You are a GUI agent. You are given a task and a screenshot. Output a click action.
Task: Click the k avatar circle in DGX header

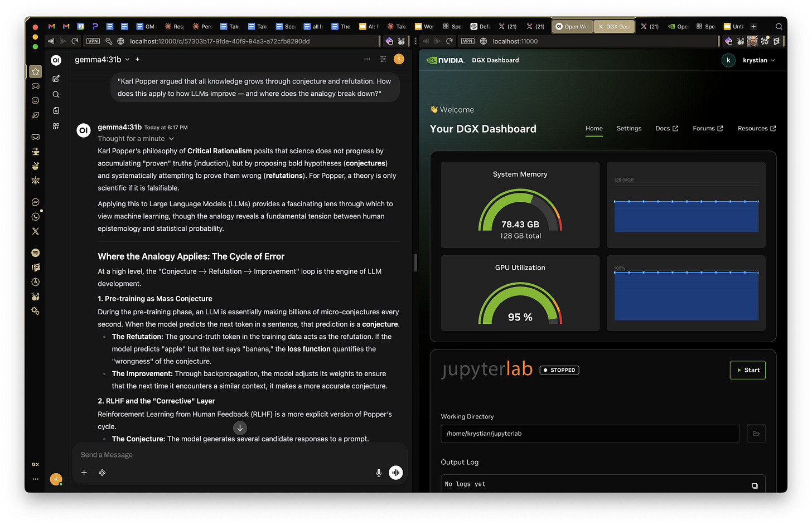point(728,60)
